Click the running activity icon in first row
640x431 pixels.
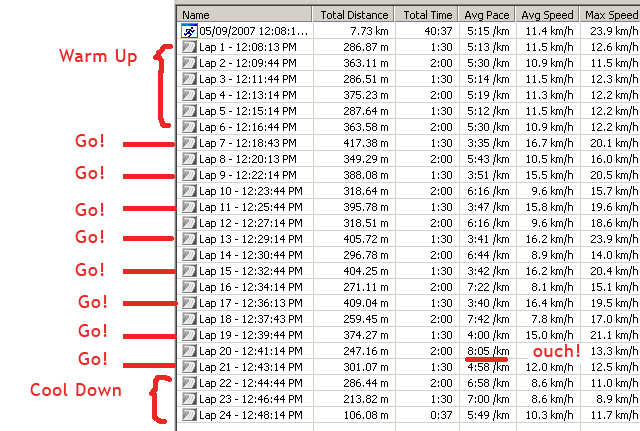pyautogui.click(x=189, y=31)
